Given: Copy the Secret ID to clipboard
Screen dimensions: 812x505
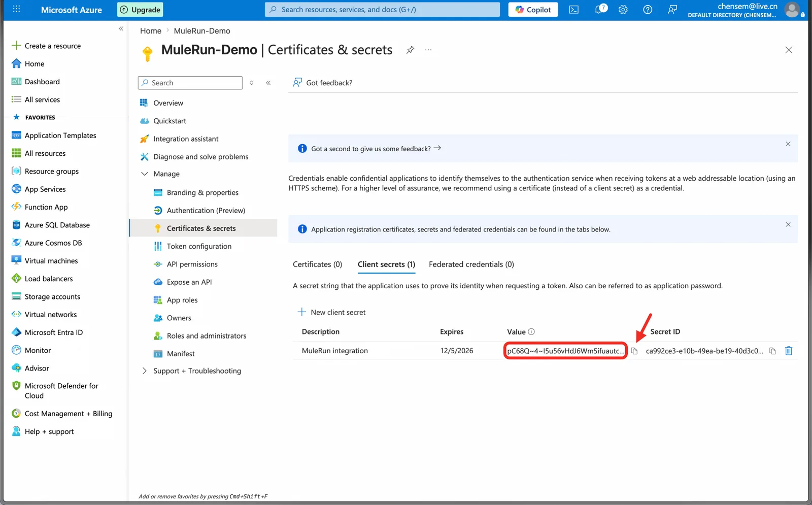Looking at the screenshot, I should coord(772,351).
